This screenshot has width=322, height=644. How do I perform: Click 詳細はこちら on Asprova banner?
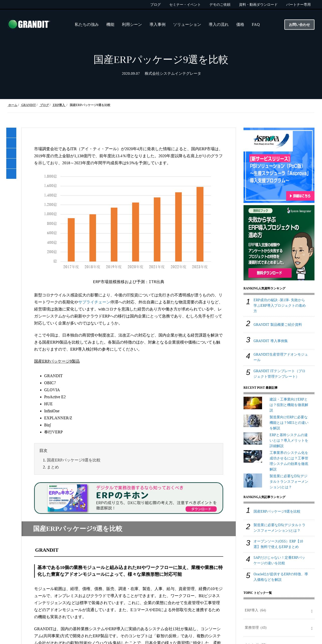[300, 196]
